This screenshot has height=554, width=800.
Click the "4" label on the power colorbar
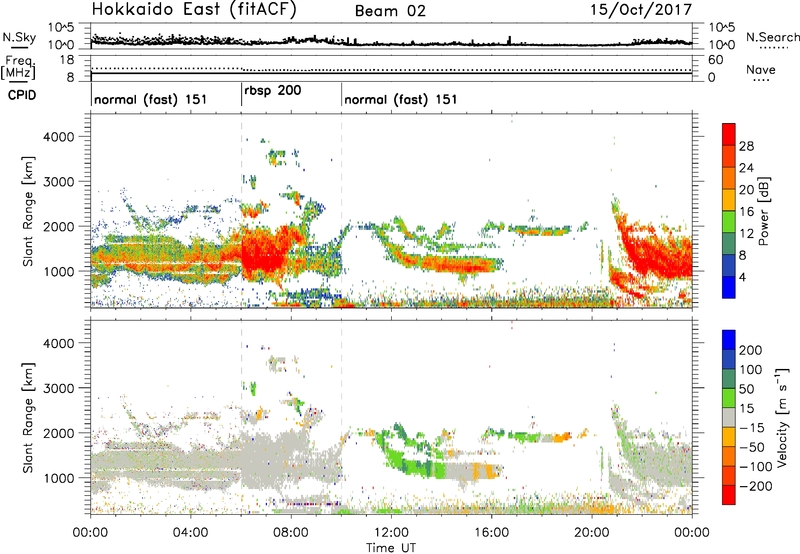[742, 277]
